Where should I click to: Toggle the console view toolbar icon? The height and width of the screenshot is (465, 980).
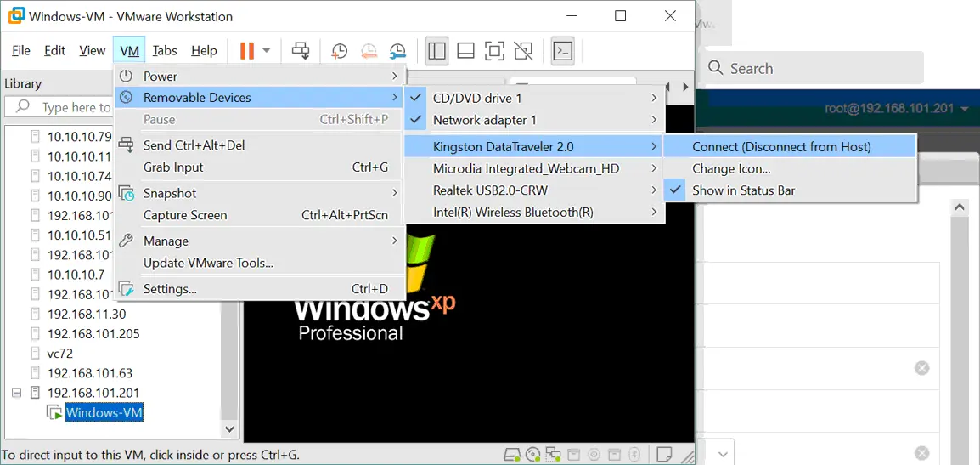click(x=564, y=51)
